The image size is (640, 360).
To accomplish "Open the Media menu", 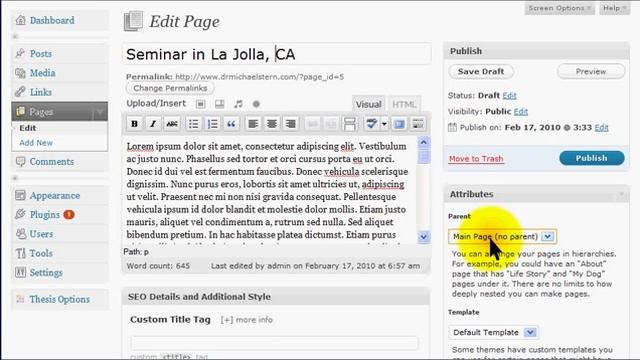I will tap(42, 73).
